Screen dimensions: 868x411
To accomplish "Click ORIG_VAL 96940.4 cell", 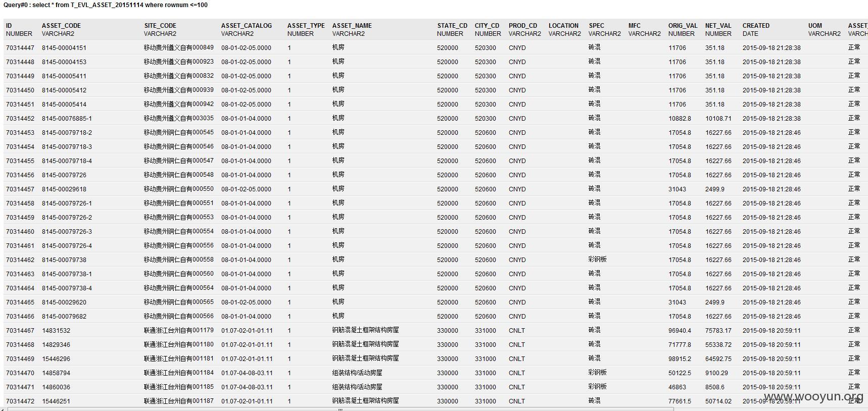I will pyautogui.click(x=680, y=331).
